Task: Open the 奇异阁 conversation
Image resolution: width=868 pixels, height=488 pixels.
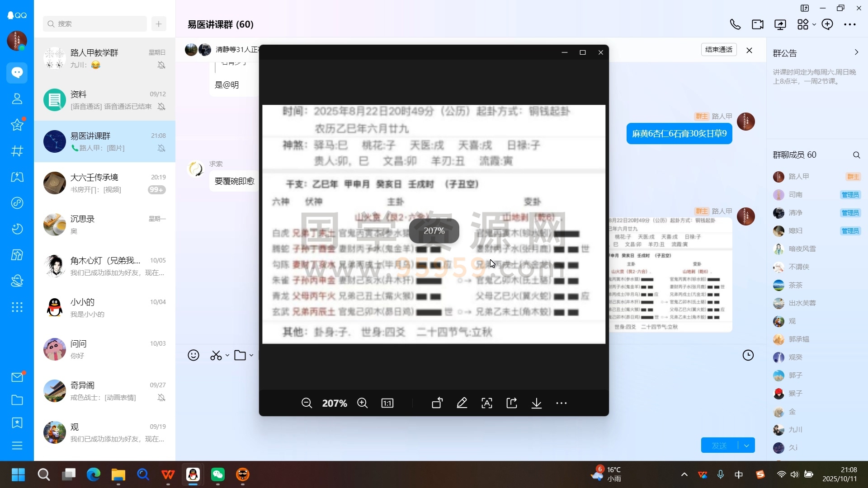Action: point(104,391)
